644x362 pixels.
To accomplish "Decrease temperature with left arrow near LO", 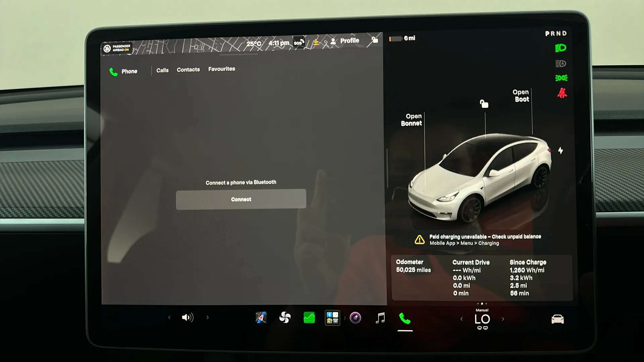I will pos(462,319).
